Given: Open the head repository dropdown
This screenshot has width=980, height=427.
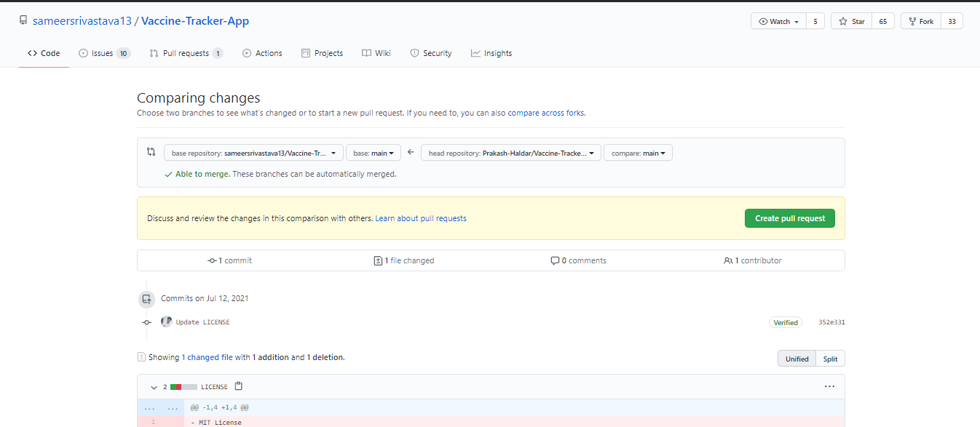Looking at the screenshot, I should click(x=511, y=153).
